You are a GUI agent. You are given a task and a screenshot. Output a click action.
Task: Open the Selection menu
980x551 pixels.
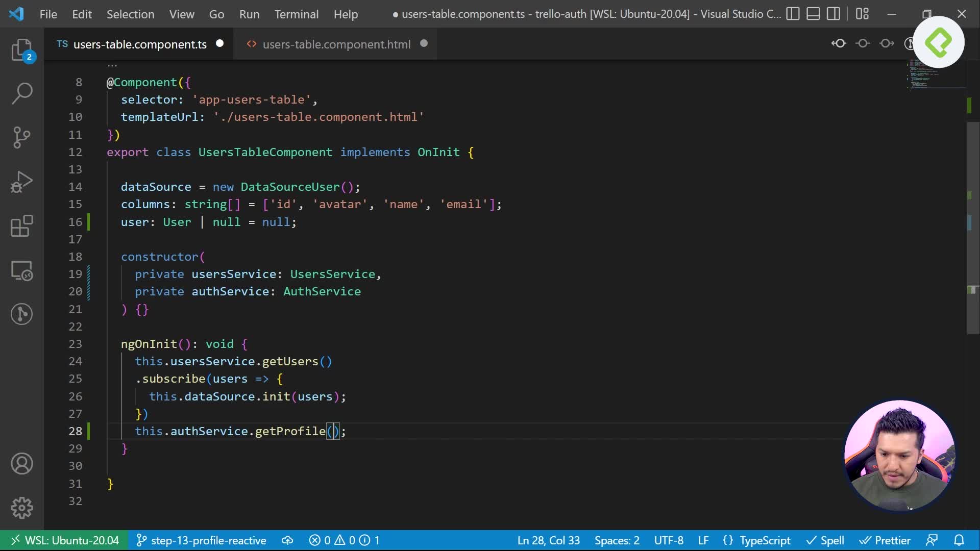click(x=130, y=14)
